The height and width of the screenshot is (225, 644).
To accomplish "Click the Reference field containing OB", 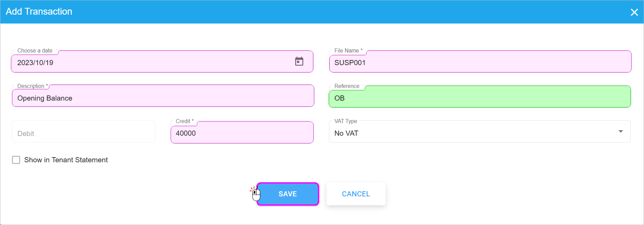I will click(480, 98).
